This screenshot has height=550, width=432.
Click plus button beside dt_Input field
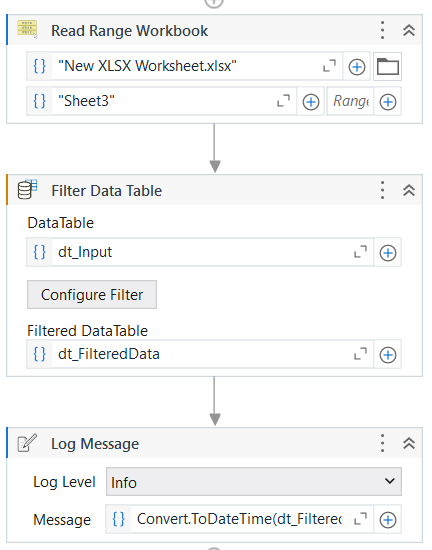click(x=388, y=253)
